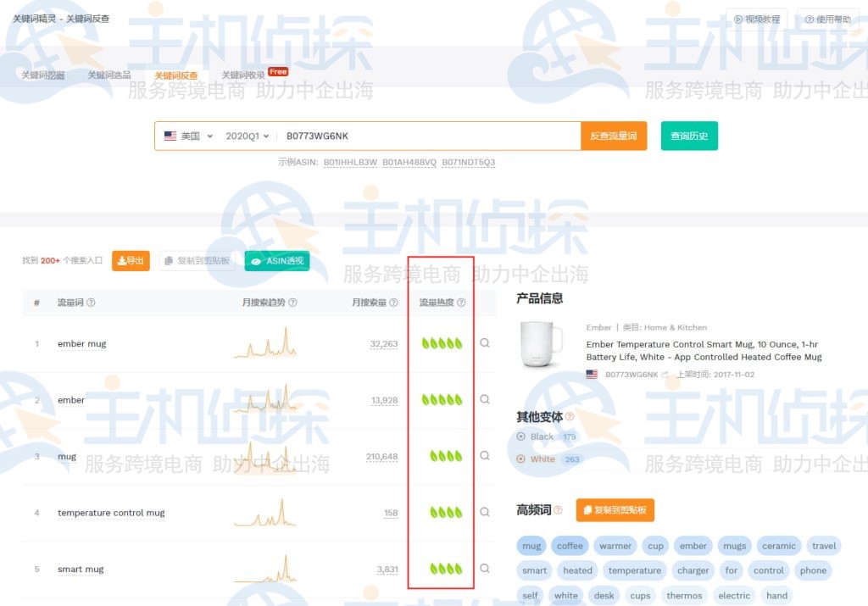This screenshot has height=606, width=868.
Task: Click the 月搜索趋势 column help icon
Action: 292,303
